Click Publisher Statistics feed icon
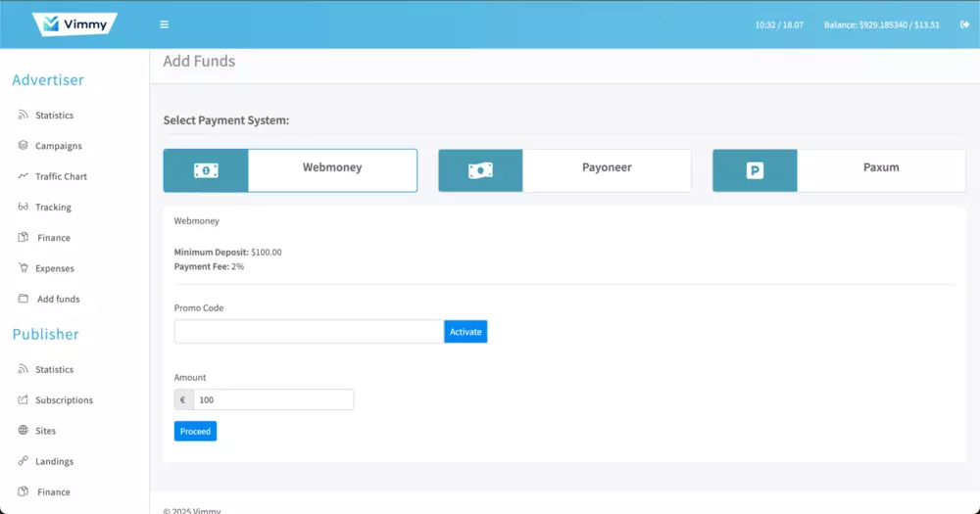The height and width of the screenshot is (514, 980). pyautogui.click(x=24, y=369)
